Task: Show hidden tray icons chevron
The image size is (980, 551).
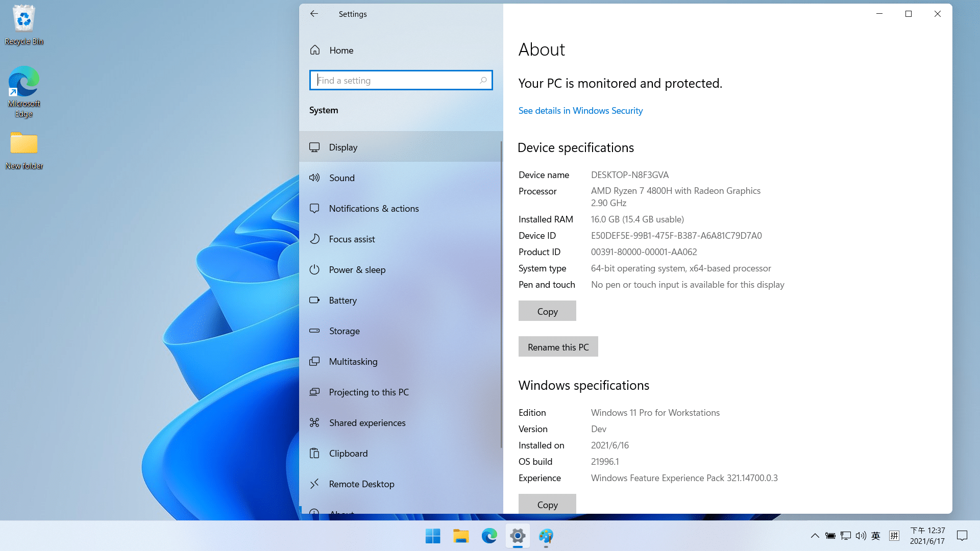Action: click(x=815, y=536)
